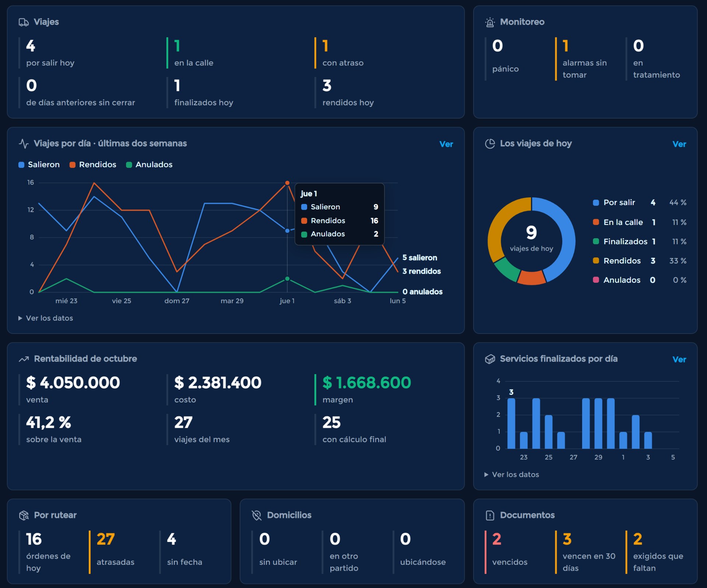
Task: Click the package search icon beside Por rutear
Action: point(24,515)
